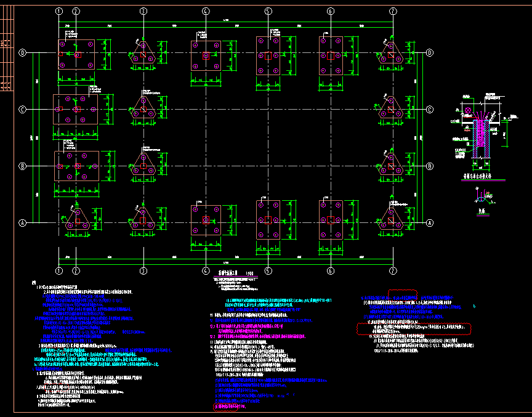Click grid axis bubble 1 at top
Image resolution: width=532 pixels, height=417 pixels.
[x=59, y=11]
